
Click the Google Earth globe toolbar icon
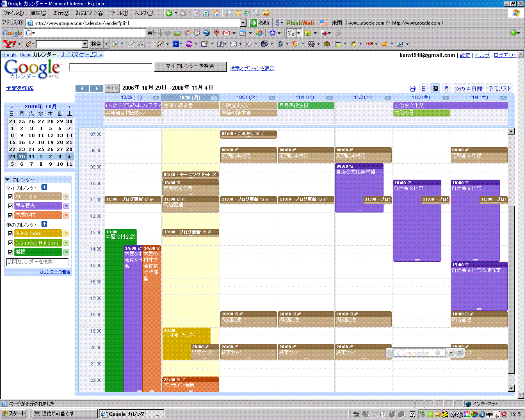pos(207,33)
